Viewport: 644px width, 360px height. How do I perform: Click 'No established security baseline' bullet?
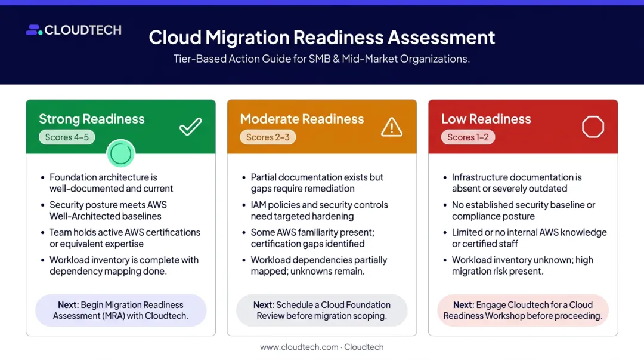[524, 210]
